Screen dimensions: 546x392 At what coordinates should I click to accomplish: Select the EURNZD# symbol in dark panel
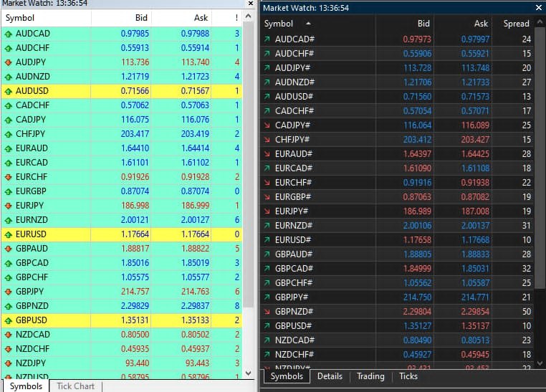(x=294, y=226)
